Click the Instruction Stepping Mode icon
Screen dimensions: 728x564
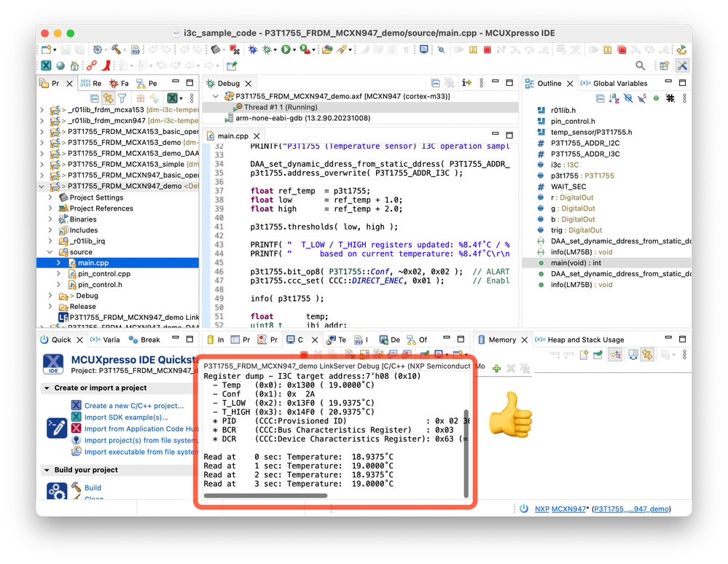click(x=466, y=83)
